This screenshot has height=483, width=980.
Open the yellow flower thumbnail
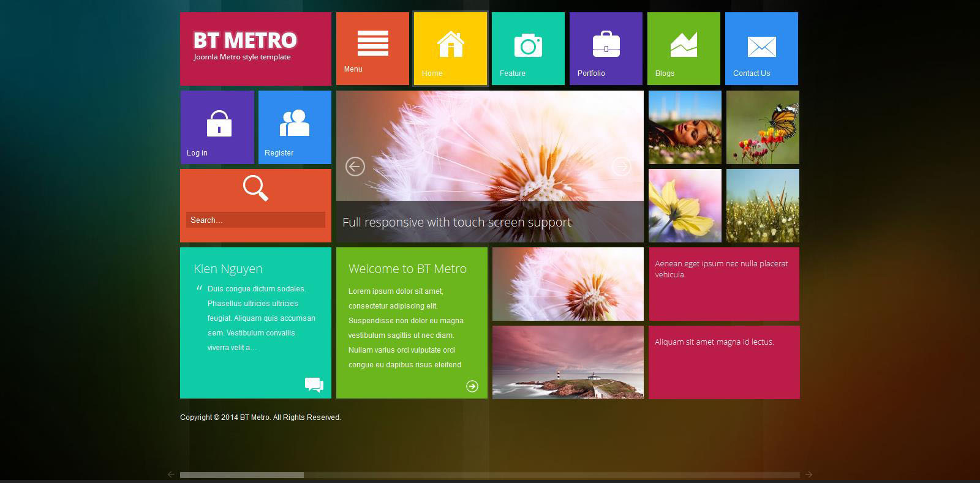[x=685, y=206]
